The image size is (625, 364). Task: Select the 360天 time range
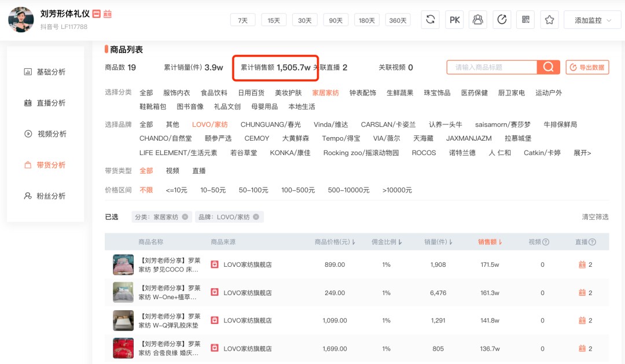pos(398,20)
